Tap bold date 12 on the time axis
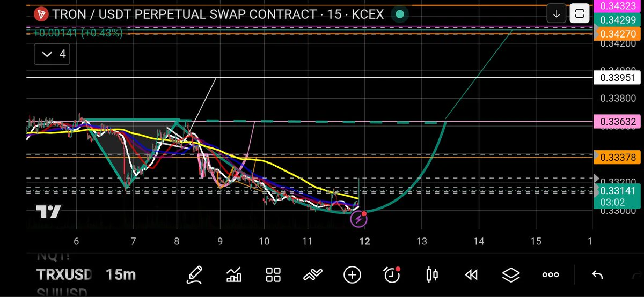Screen dimensions: 644x297 click(x=364, y=241)
